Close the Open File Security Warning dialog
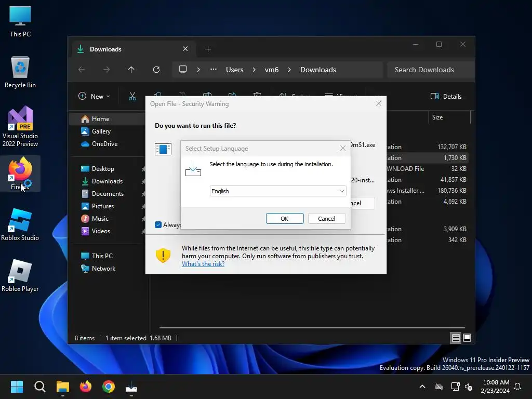This screenshot has height=399, width=532. tap(379, 103)
